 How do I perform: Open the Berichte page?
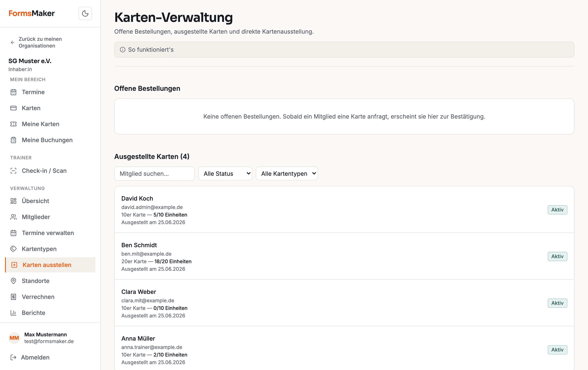[x=50, y=313]
